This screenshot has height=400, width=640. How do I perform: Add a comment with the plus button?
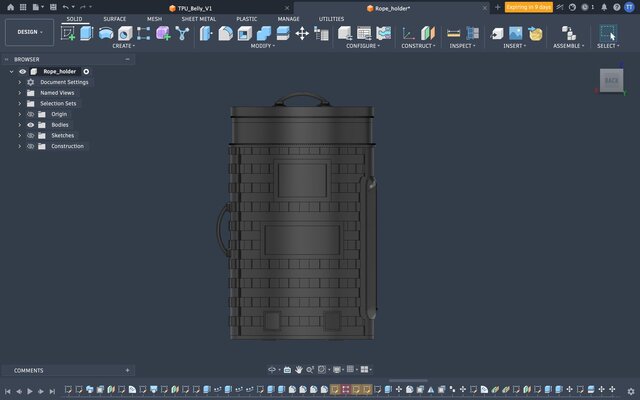point(127,370)
